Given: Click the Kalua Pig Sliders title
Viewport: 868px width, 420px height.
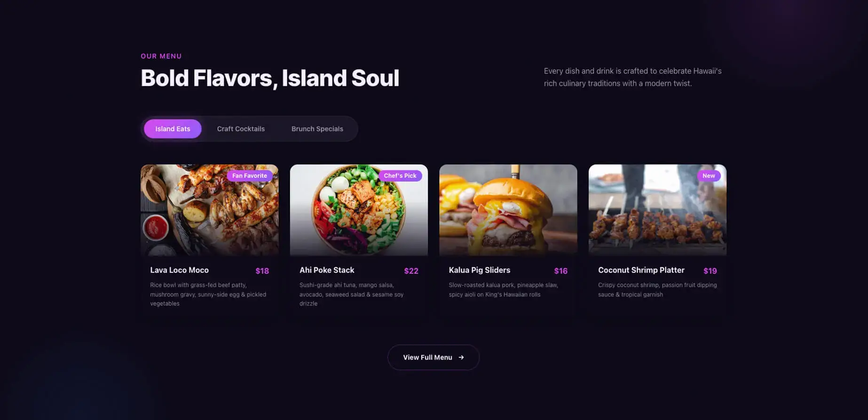Looking at the screenshot, I should coord(479,270).
